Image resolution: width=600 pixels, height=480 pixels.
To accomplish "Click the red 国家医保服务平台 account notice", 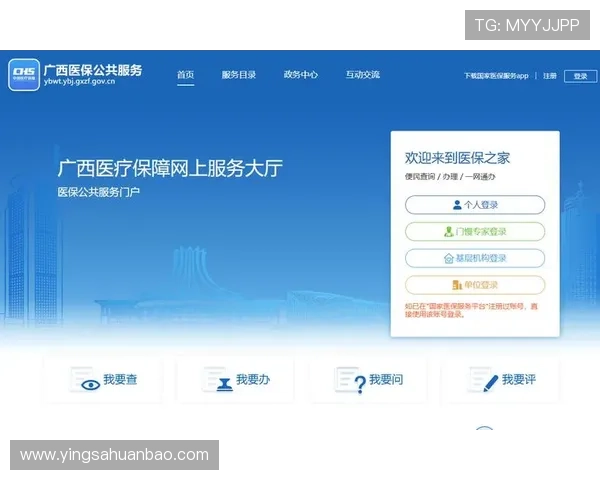I will tap(471, 310).
